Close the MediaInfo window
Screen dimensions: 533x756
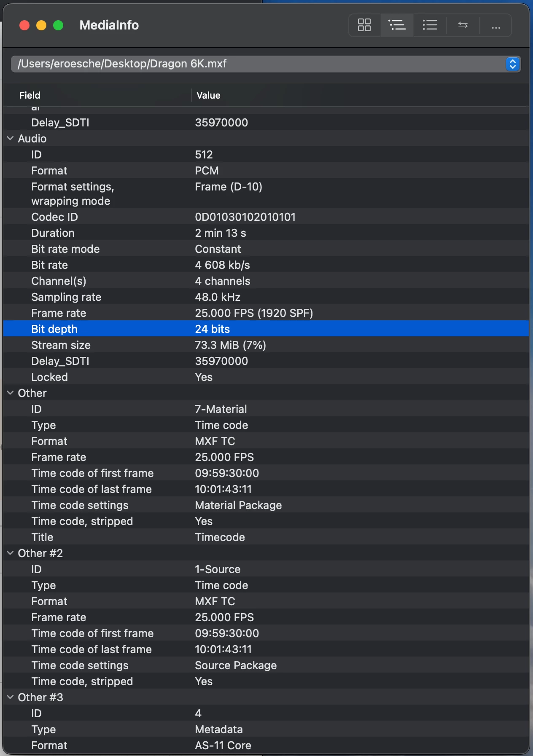tap(24, 25)
